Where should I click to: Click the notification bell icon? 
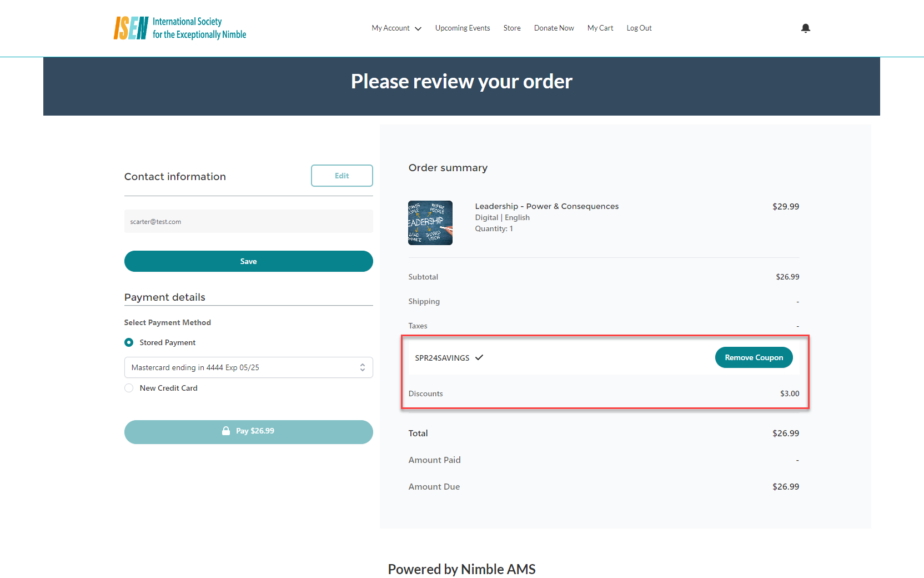pyautogui.click(x=806, y=28)
